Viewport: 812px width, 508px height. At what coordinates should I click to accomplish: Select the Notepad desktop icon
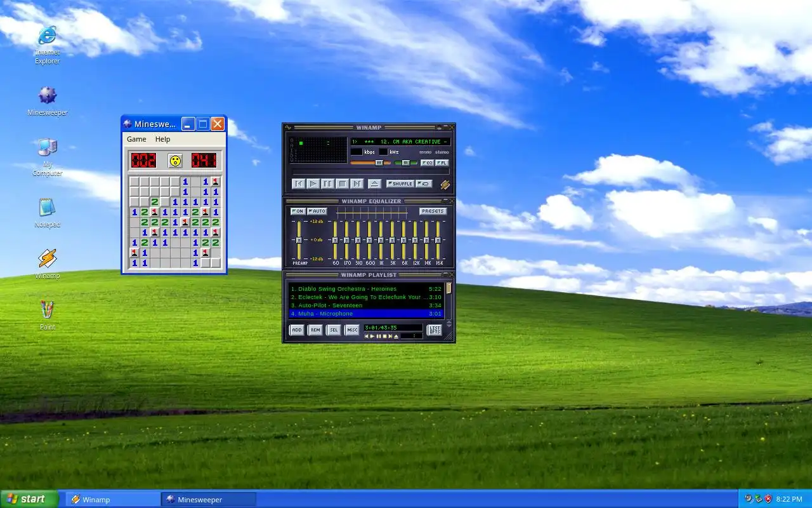coord(48,208)
